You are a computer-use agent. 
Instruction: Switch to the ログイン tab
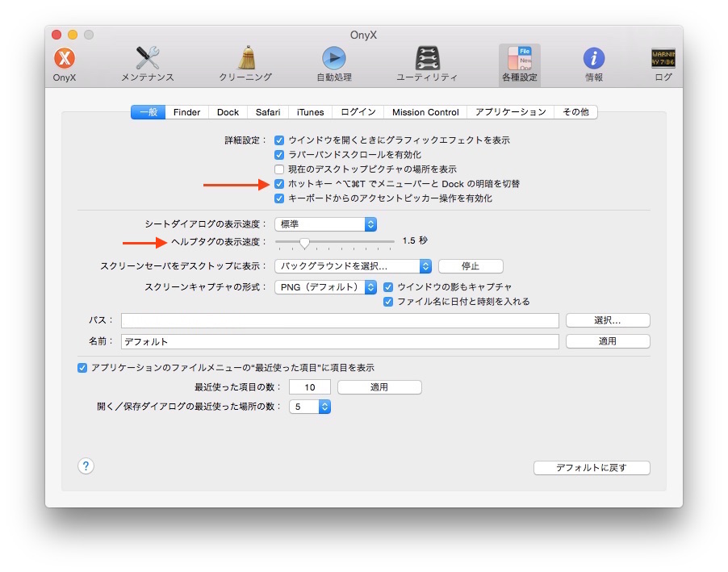358,112
